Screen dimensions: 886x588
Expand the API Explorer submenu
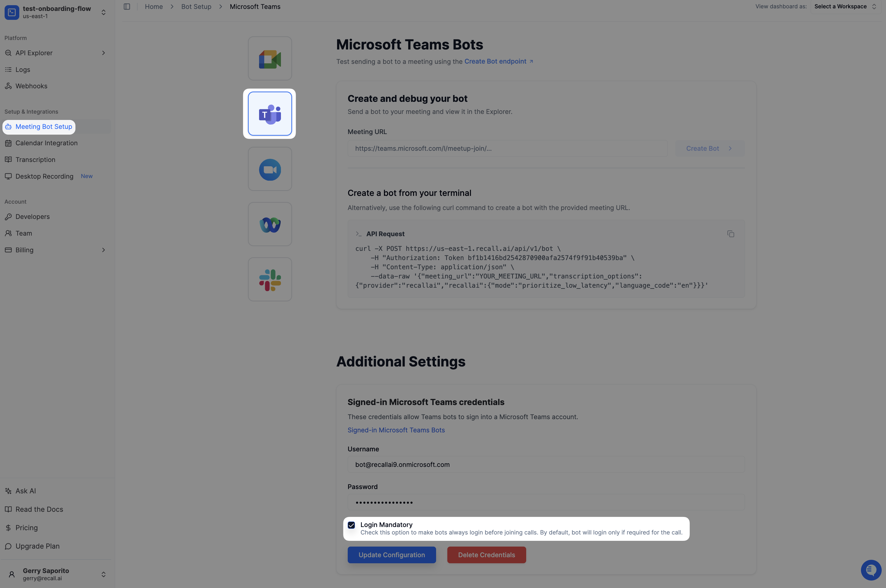[x=103, y=53]
